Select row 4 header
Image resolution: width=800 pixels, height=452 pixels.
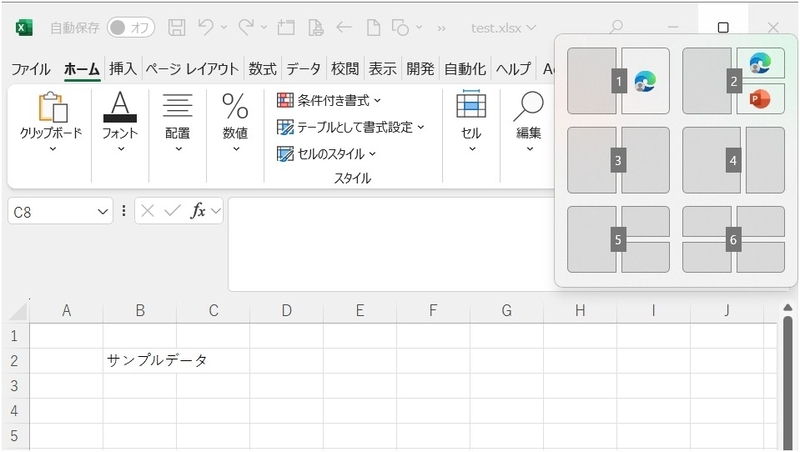tap(15, 411)
